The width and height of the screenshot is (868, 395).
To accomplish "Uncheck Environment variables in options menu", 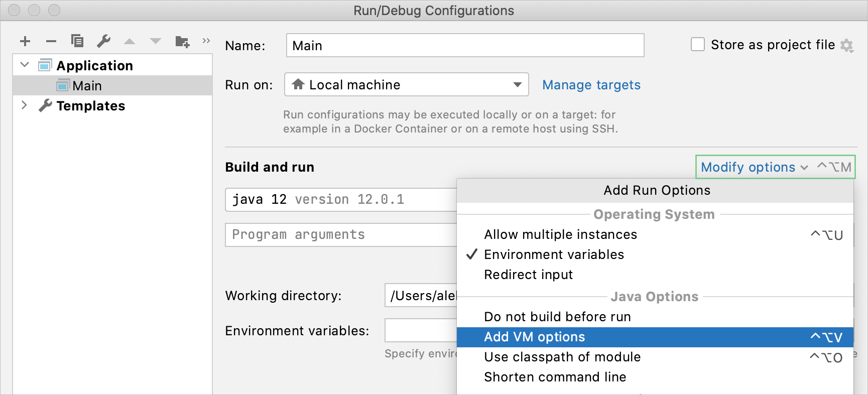I will 554,254.
